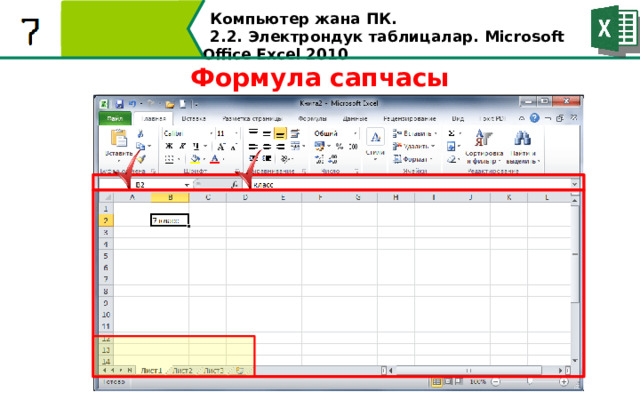Click the Cut scissors icon

tap(140, 133)
